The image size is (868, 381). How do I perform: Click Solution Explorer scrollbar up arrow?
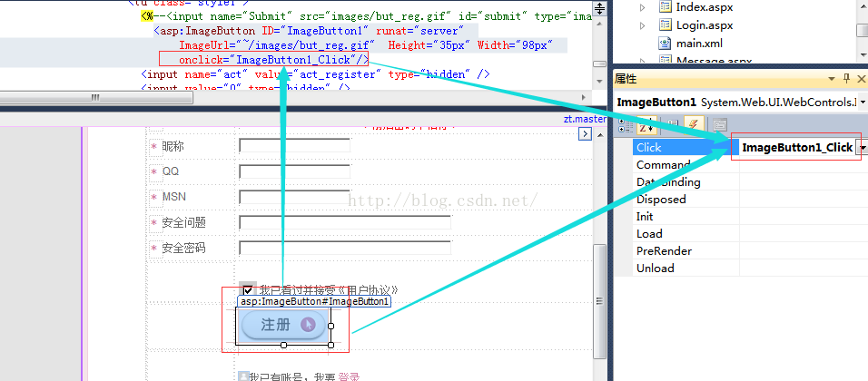point(863,5)
